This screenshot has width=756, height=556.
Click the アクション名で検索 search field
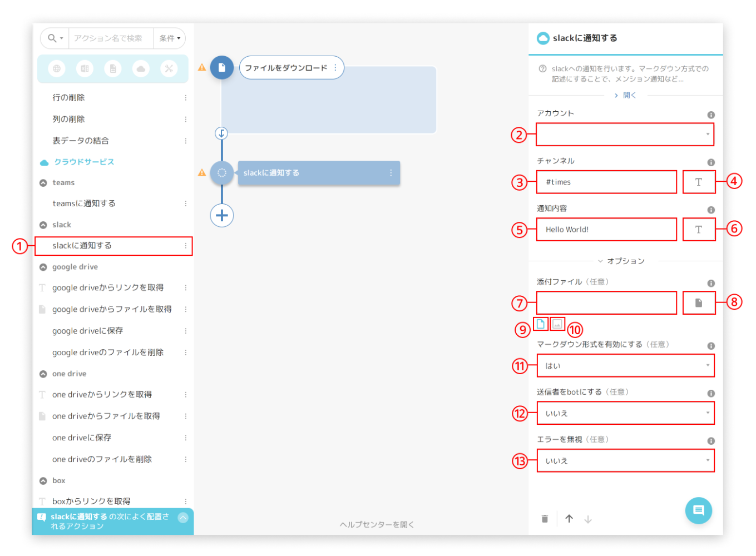[x=111, y=38]
